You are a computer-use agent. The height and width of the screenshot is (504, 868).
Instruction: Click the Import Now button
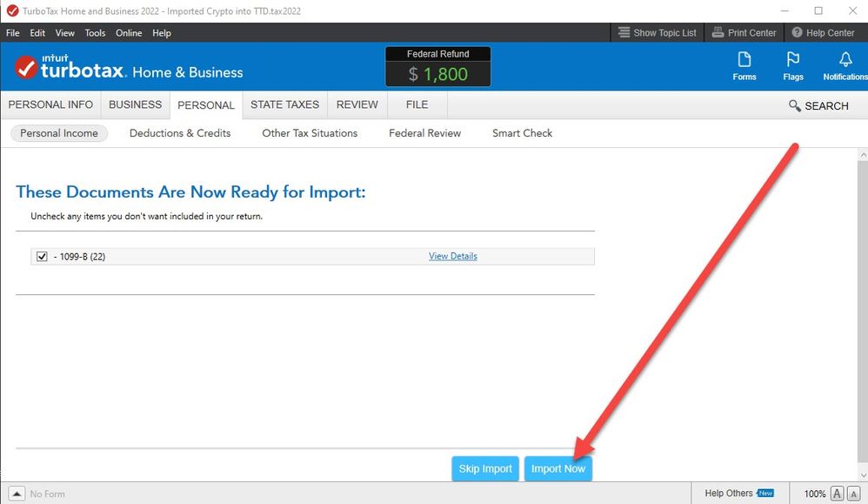[558, 468]
